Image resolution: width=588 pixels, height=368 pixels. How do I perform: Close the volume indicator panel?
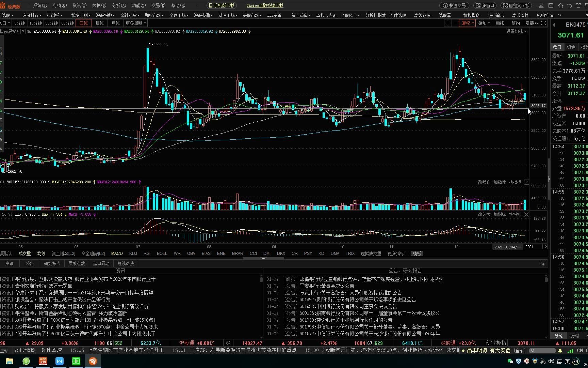[526, 182]
